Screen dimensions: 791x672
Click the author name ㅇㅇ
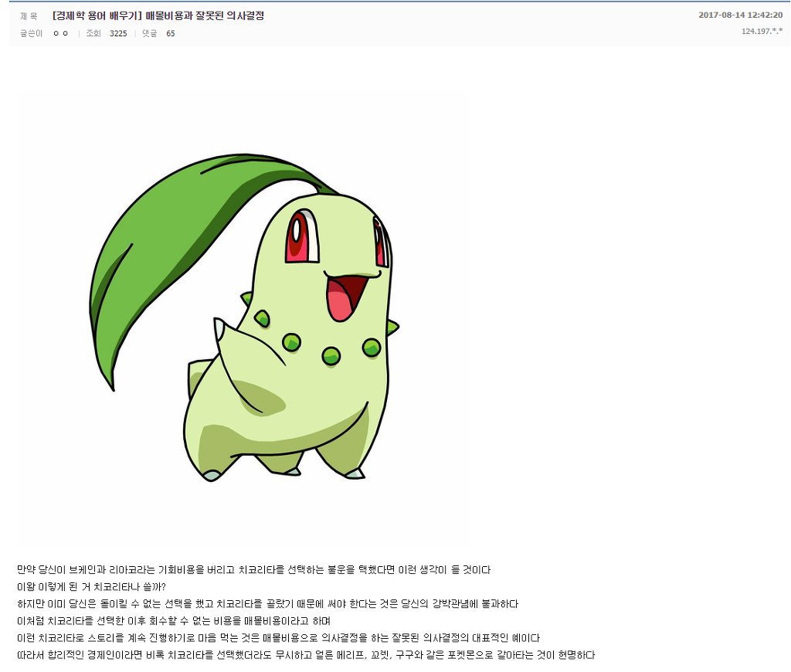[60, 33]
